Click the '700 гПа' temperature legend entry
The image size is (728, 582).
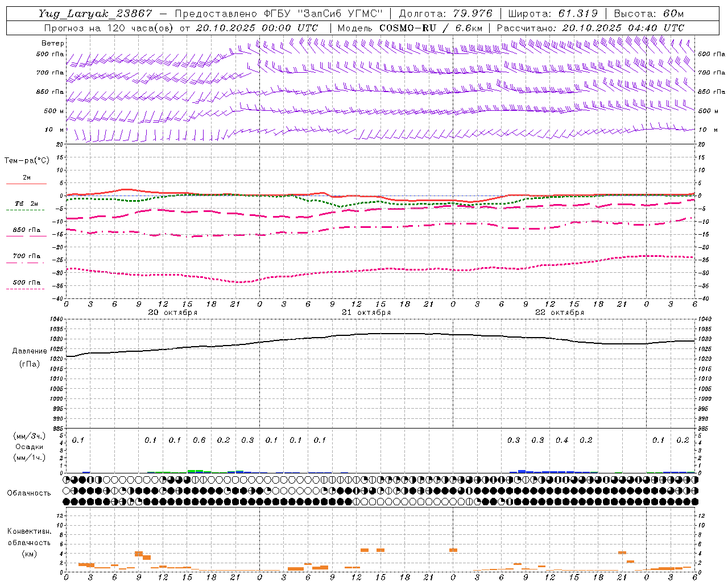click(27, 256)
